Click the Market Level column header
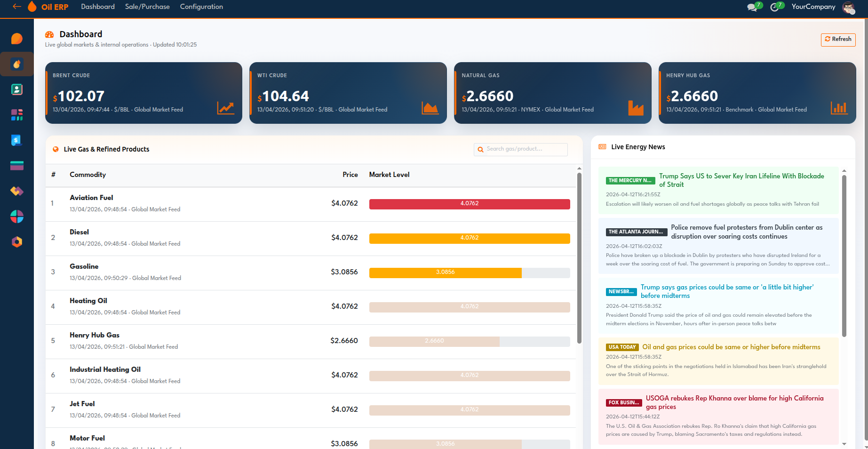 389,175
